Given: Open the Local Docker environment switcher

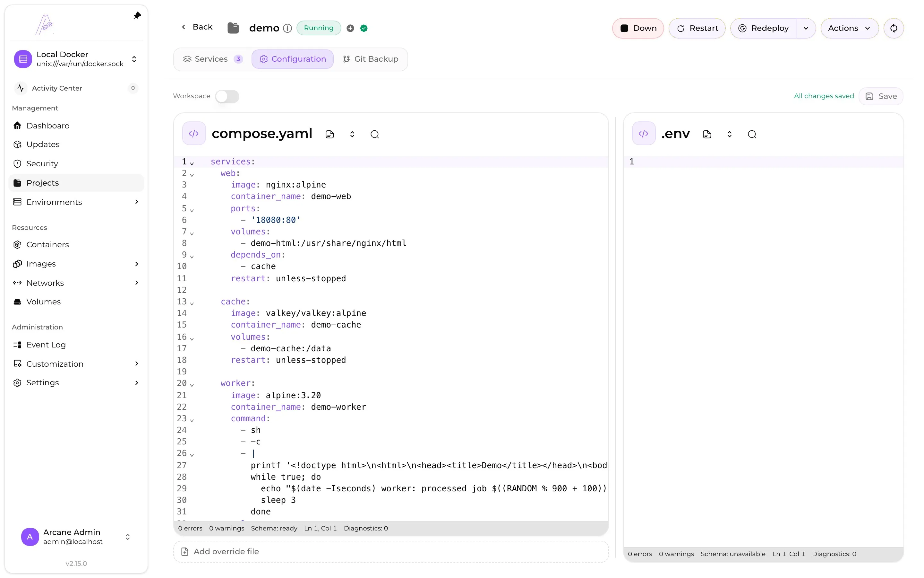Looking at the screenshot, I should (76, 59).
